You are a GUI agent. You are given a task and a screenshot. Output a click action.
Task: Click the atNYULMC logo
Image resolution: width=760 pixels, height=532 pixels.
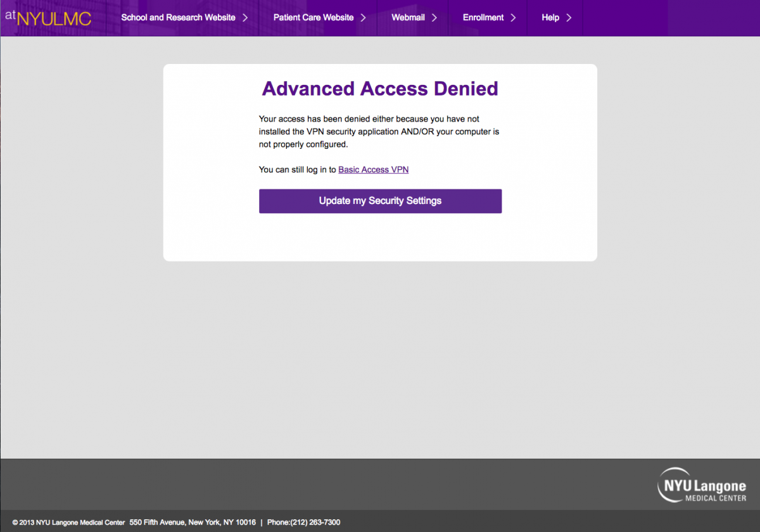tap(48, 17)
